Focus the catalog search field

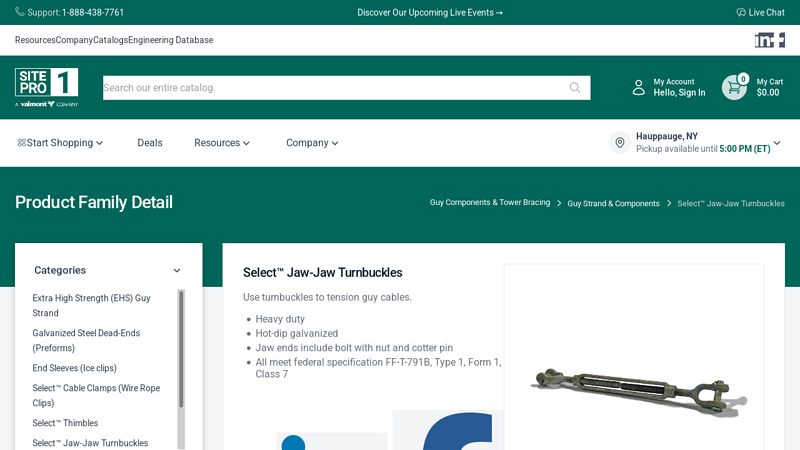pyautogui.click(x=334, y=88)
